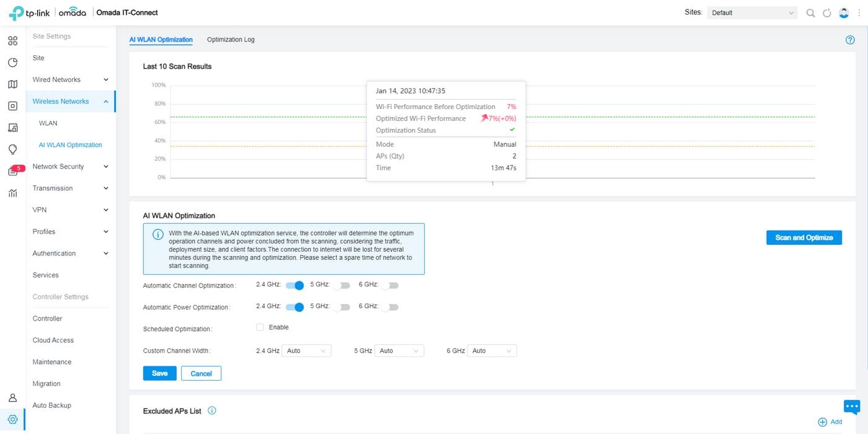Select WLAN under Wireless Networks
The image size is (868, 434).
coord(48,123)
